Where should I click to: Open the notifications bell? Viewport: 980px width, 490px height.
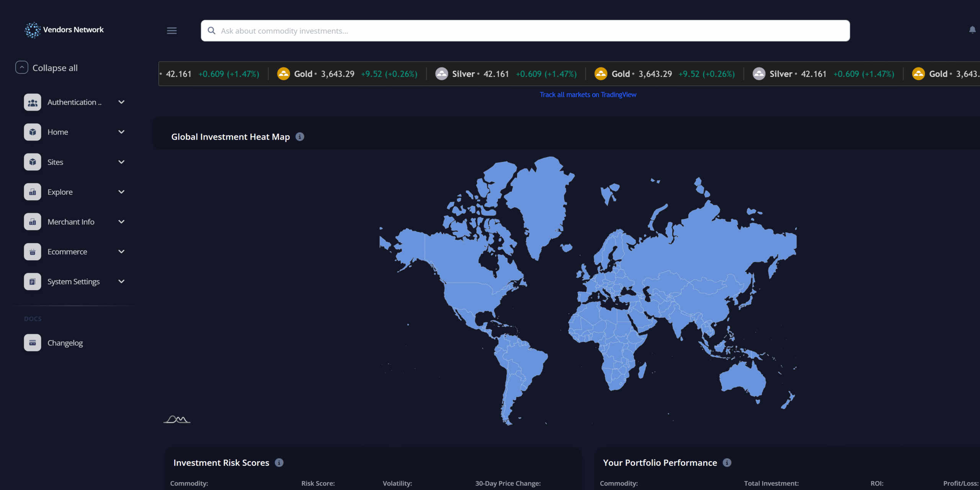click(972, 30)
